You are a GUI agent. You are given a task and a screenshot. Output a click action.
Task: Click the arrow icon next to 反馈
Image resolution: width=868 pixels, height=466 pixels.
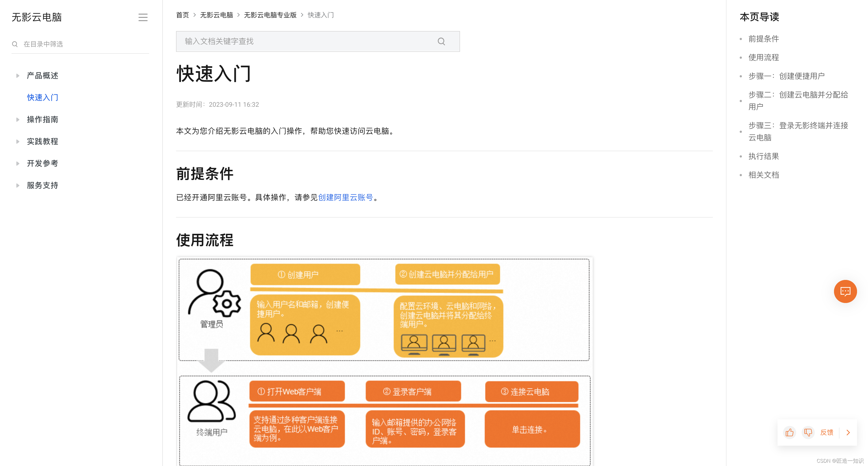(x=848, y=432)
